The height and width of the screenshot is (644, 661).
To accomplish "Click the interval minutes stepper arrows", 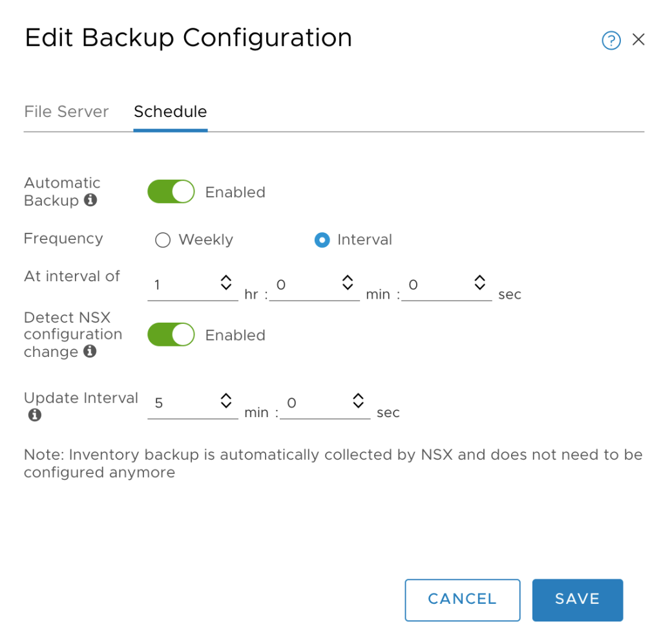I will [x=347, y=282].
